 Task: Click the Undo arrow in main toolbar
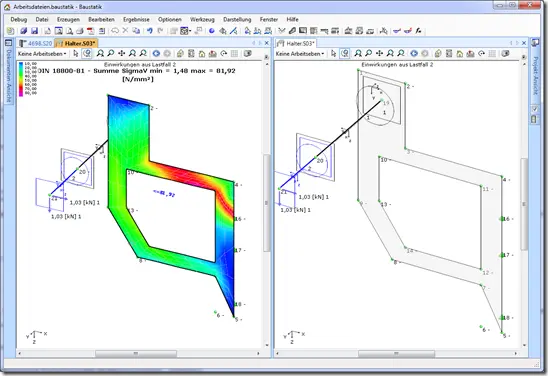[150, 31]
